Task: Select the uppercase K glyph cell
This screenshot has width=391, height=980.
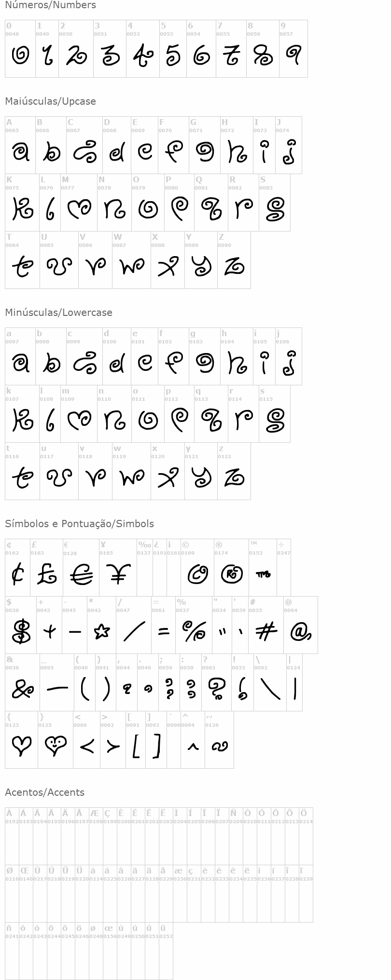Action: 22,203
